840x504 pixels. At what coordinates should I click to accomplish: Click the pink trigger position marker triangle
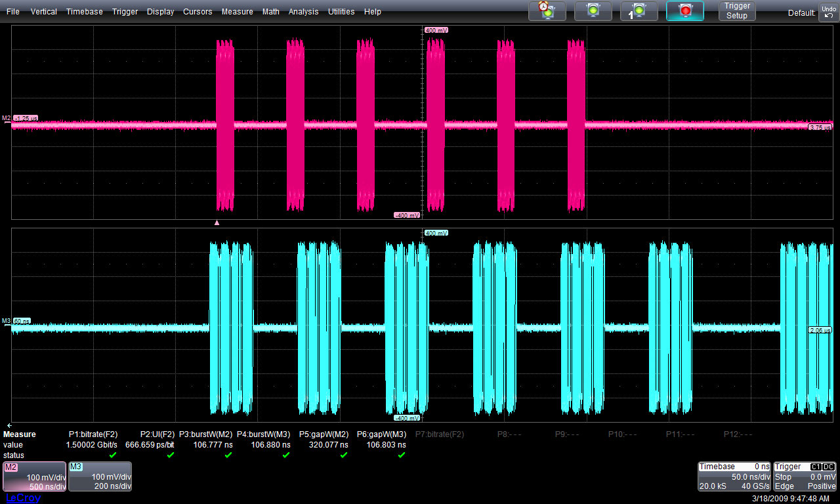217,222
